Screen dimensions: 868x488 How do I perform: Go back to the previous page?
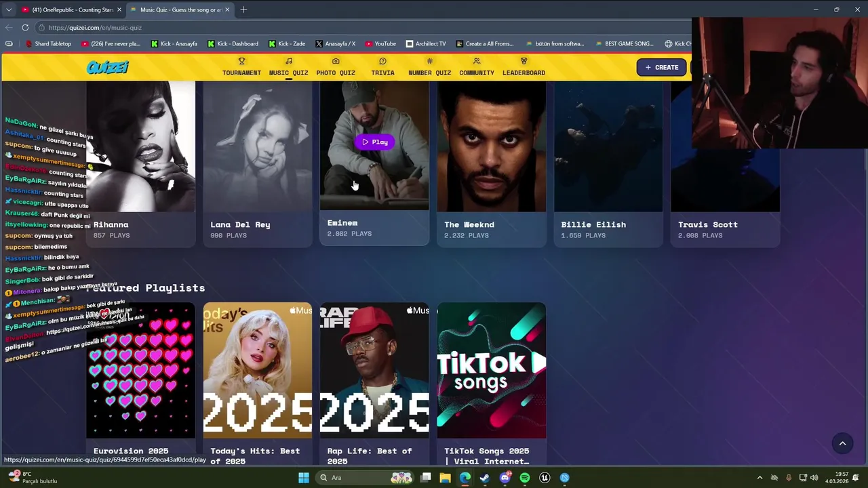(9, 28)
